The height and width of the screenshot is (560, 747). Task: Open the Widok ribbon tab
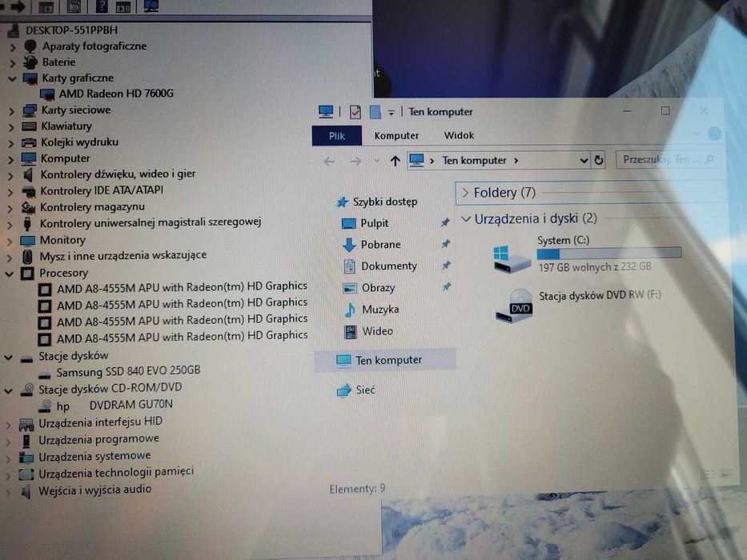pyautogui.click(x=459, y=135)
